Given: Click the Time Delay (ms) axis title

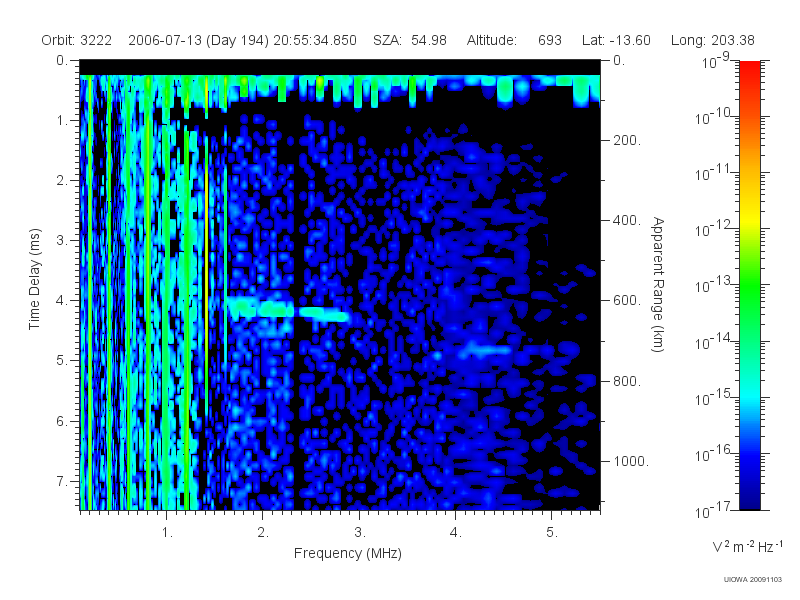Looking at the screenshot, I should pos(34,279).
